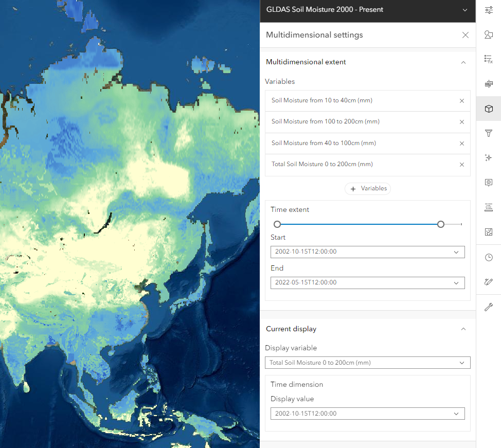This screenshot has height=448, width=501.
Task: Collapse the Current display section
Action: pos(463,329)
